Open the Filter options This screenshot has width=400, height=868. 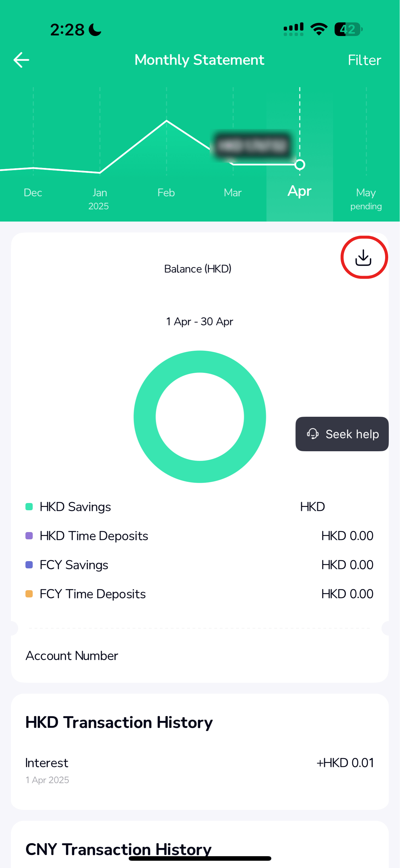coord(364,60)
